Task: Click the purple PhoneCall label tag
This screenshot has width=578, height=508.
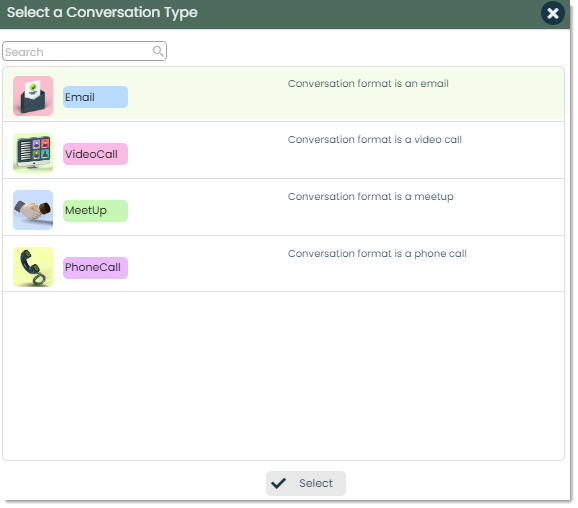Action: [x=95, y=268]
